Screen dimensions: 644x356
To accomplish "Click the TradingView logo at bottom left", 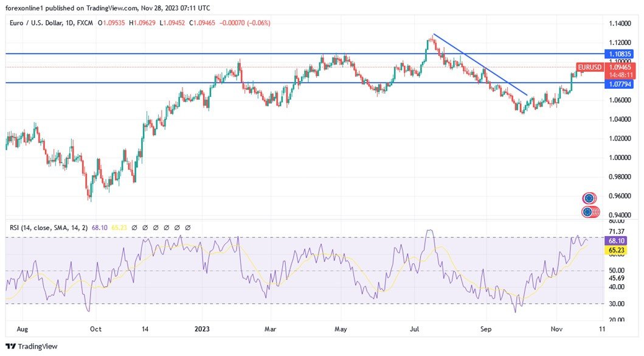I will point(31,346).
